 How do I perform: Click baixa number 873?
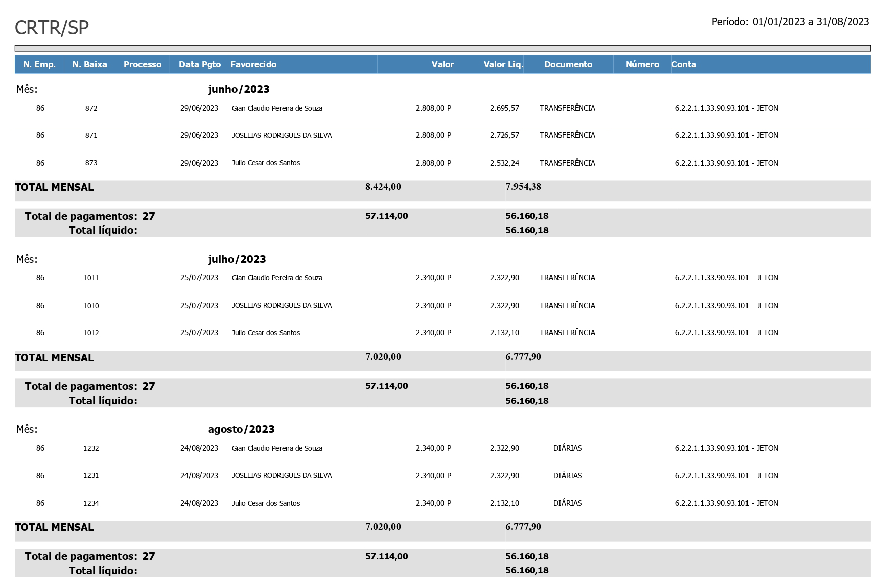coord(91,163)
